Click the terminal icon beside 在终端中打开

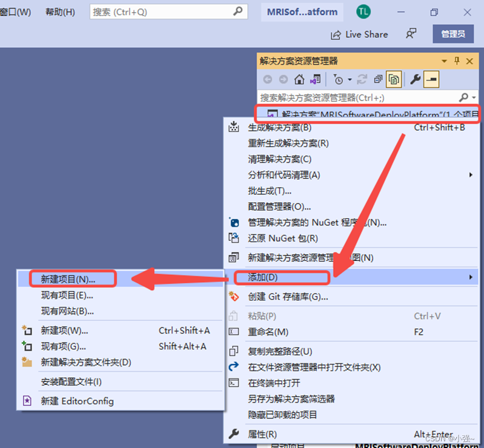pyautogui.click(x=234, y=383)
